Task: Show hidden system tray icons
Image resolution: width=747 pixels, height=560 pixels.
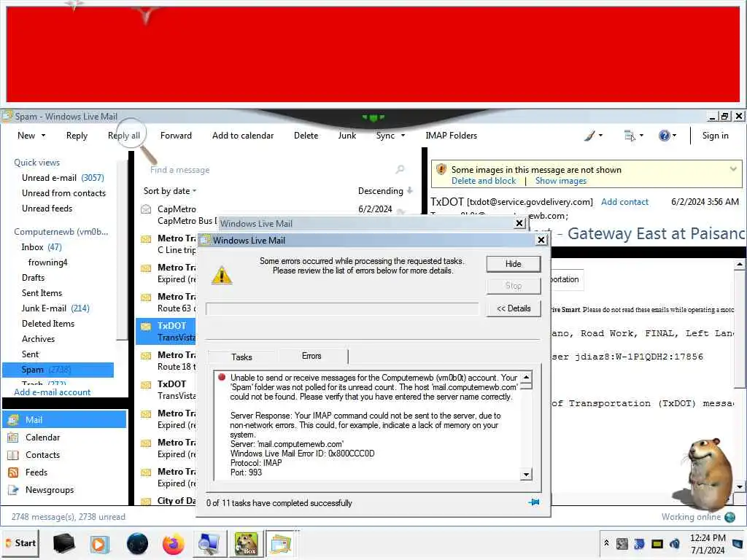Action: (x=606, y=542)
